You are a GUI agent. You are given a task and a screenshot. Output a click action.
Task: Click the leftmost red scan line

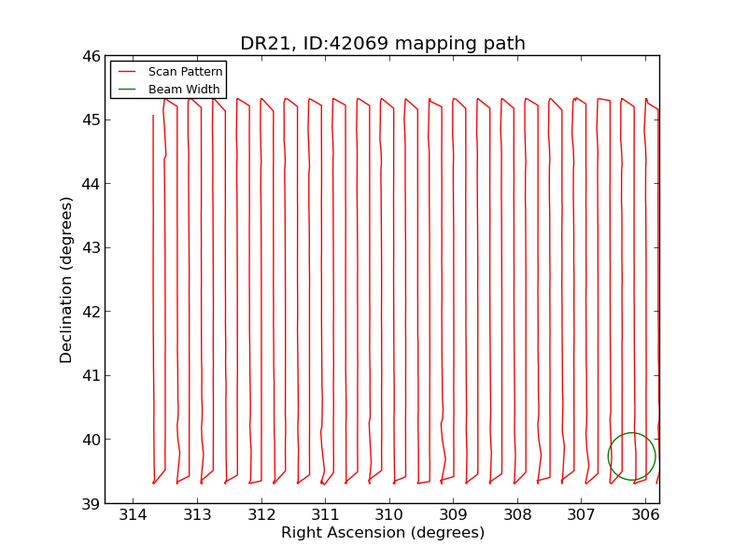(x=153, y=280)
